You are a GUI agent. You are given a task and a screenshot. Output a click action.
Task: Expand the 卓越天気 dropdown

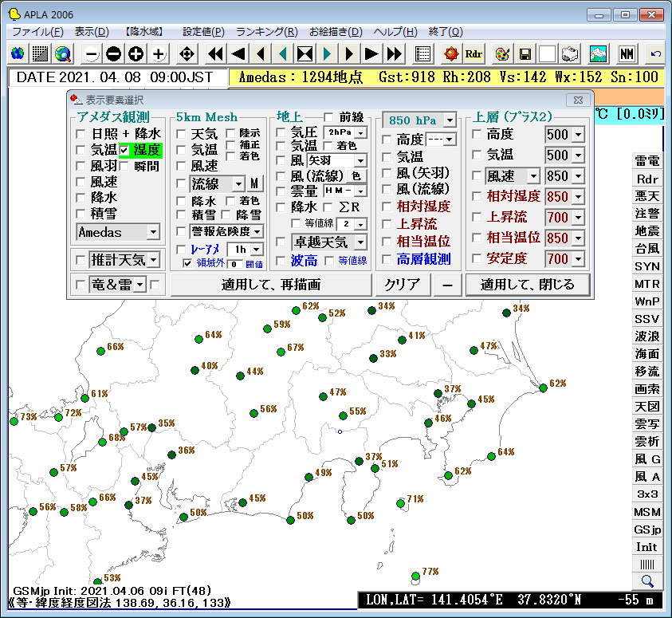(361, 242)
